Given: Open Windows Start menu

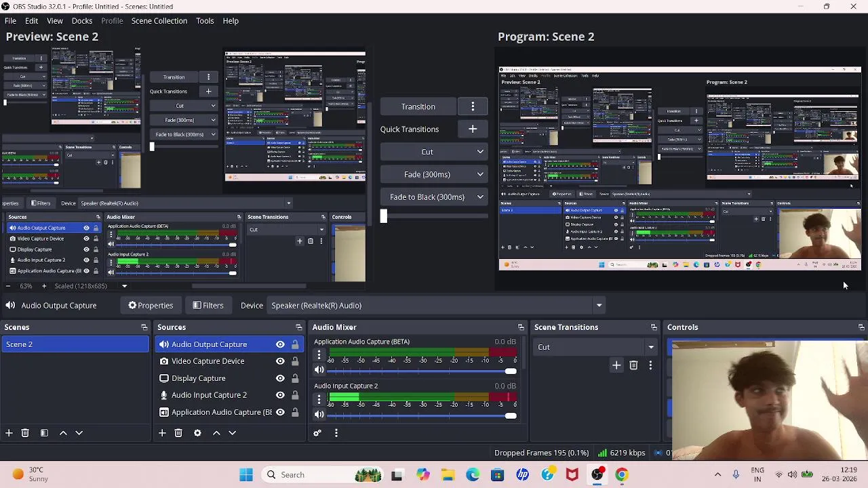Looking at the screenshot, I should [x=246, y=475].
